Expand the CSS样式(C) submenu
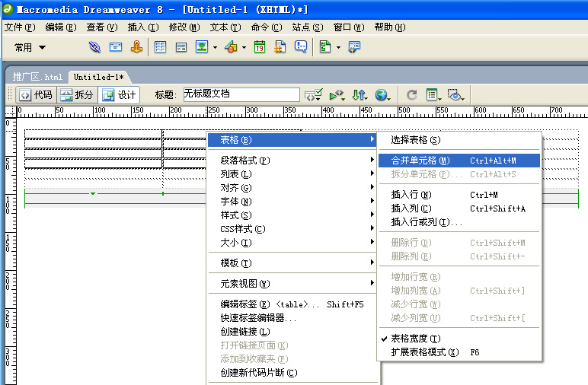 click(292, 229)
